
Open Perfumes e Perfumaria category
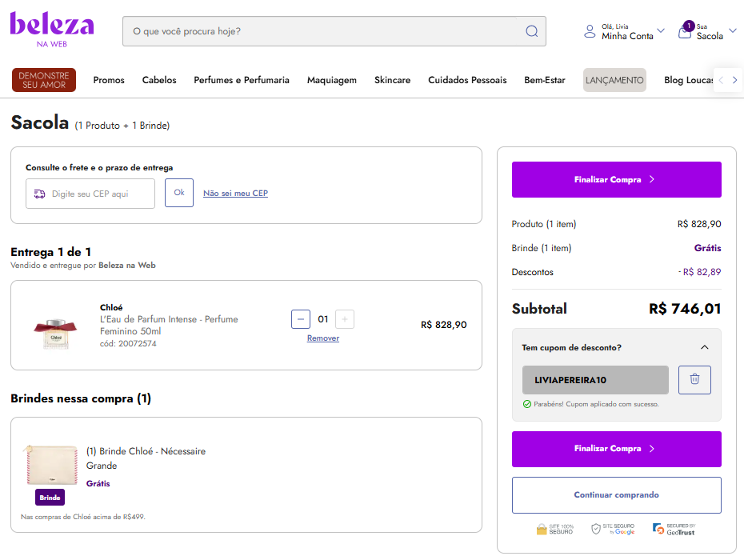pyautogui.click(x=242, y=80)
